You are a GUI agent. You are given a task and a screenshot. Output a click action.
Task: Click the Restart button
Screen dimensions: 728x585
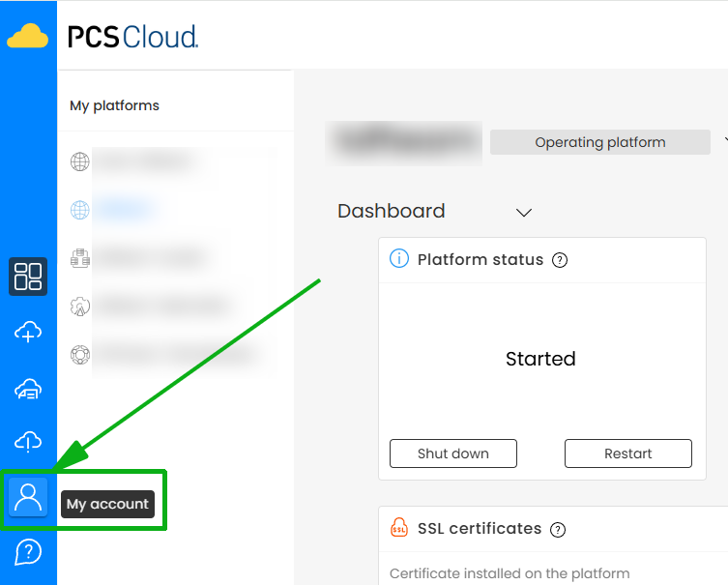(x=628, y=453)
